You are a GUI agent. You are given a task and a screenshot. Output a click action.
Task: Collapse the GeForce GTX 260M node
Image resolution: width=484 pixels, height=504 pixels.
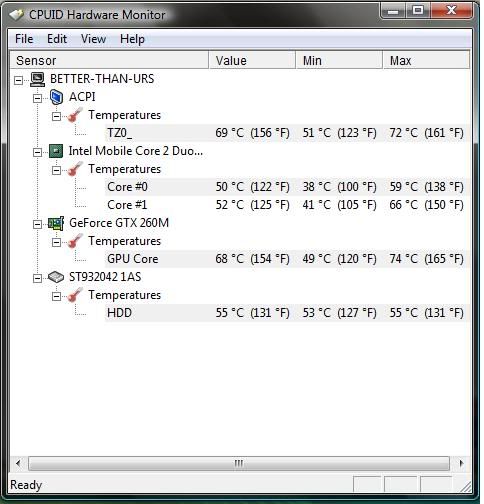tap(37, 224)
